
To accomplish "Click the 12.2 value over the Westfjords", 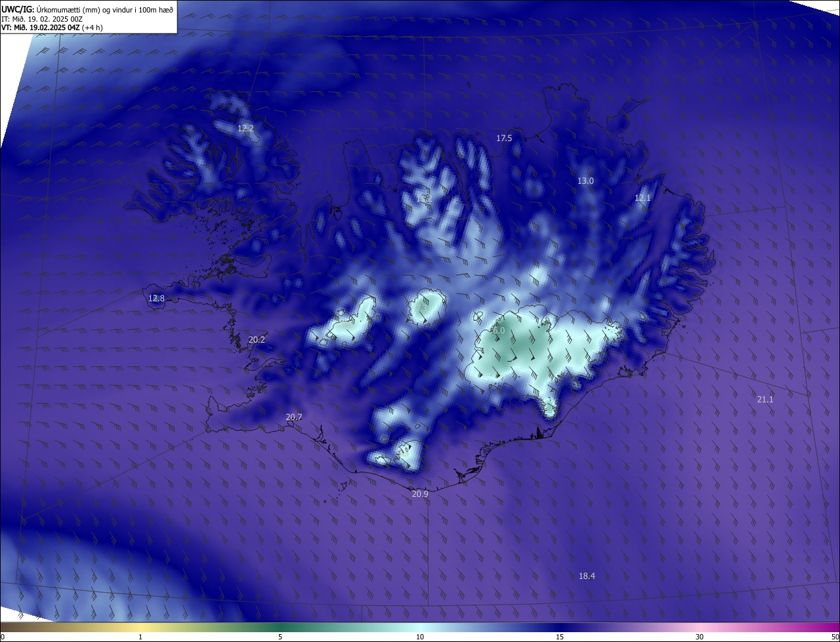I will pyautogui.click(x=245, y=129).
